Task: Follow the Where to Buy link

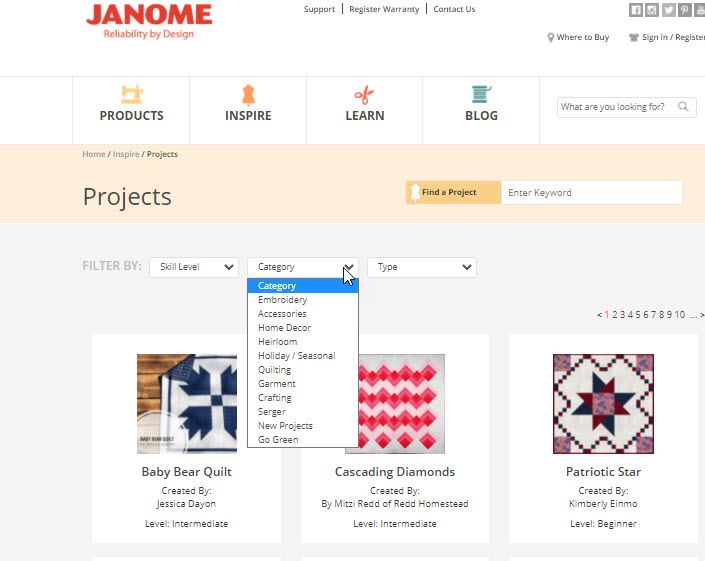Action: click(583, 37)
